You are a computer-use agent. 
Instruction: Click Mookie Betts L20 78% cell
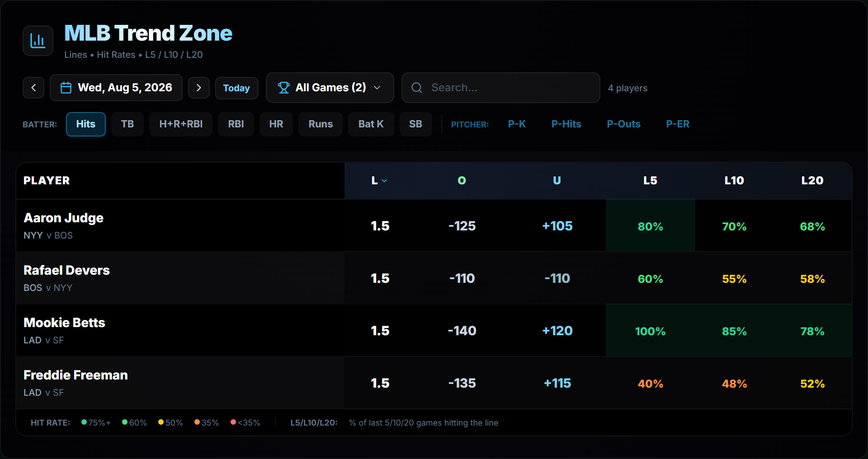pos(812,330)
